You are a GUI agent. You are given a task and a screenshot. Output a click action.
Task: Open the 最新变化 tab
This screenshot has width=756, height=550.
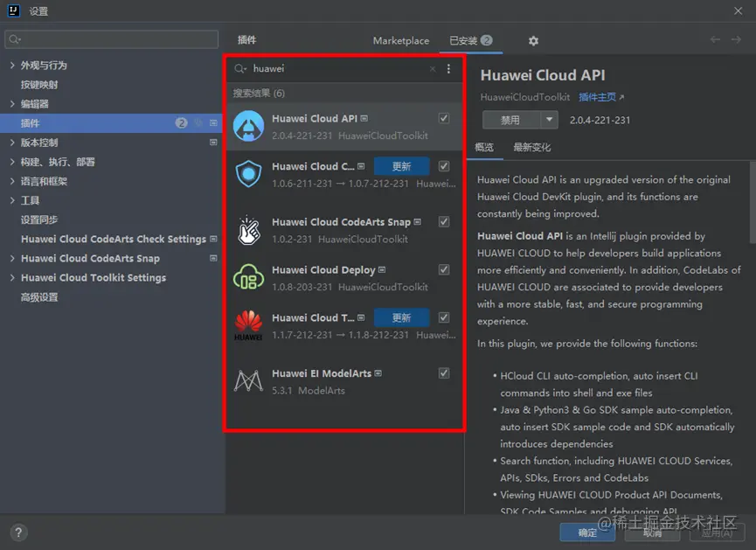531,147
